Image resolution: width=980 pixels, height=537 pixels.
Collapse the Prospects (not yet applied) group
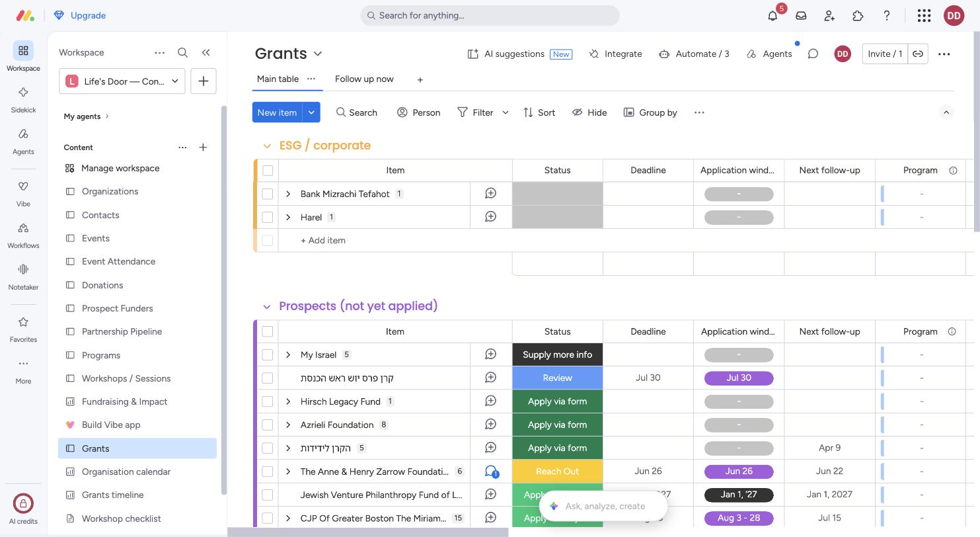pos(267,306)
